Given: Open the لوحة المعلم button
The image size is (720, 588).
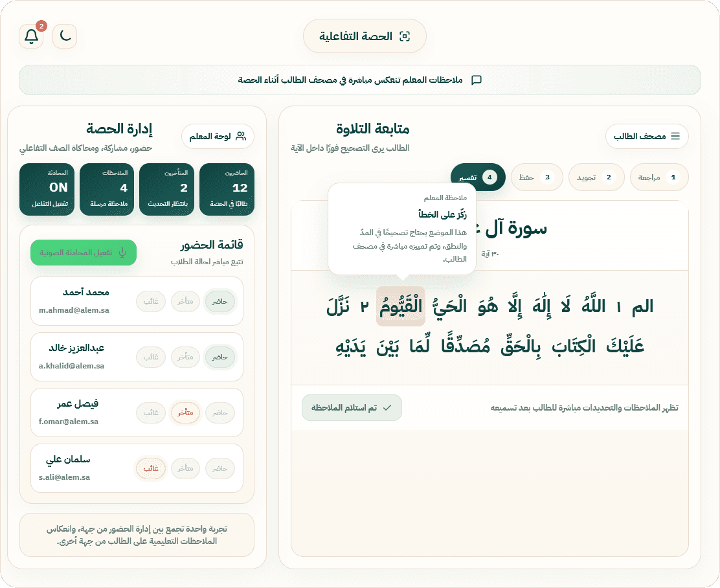Looking at the screenshot, I should [x=218, y=136].
